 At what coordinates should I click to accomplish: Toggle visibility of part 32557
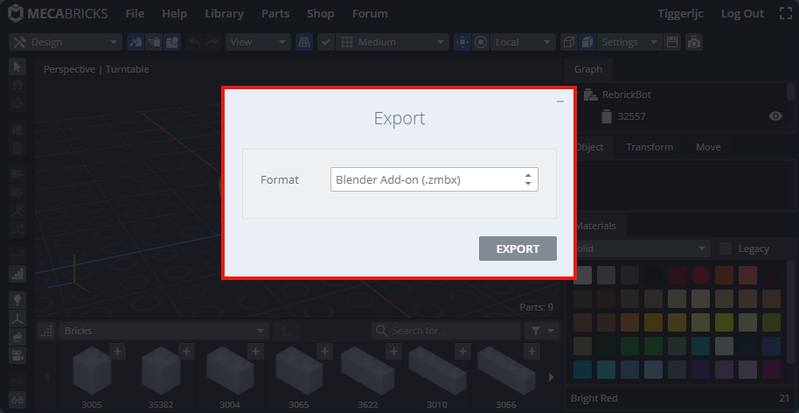coord(775,117)
